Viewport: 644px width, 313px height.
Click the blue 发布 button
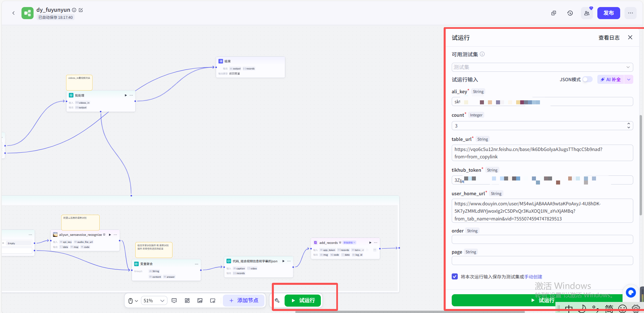(608, 13)
